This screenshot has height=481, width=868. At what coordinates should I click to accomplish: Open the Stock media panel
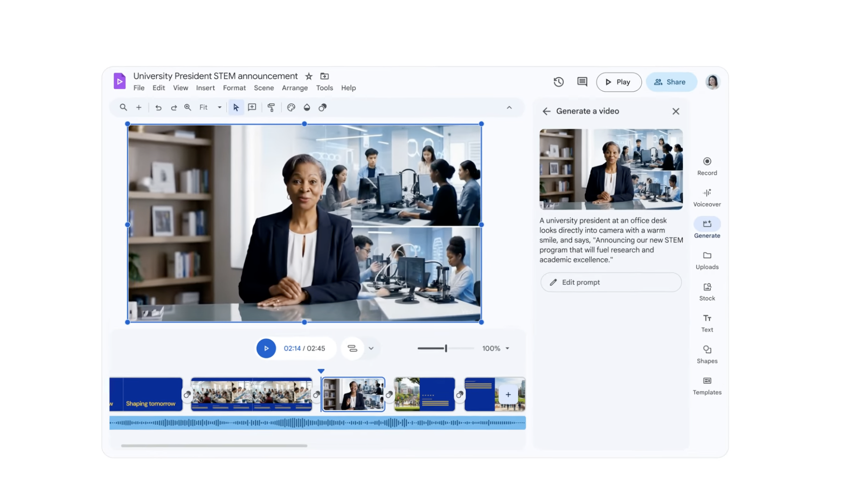click(707, 291)
